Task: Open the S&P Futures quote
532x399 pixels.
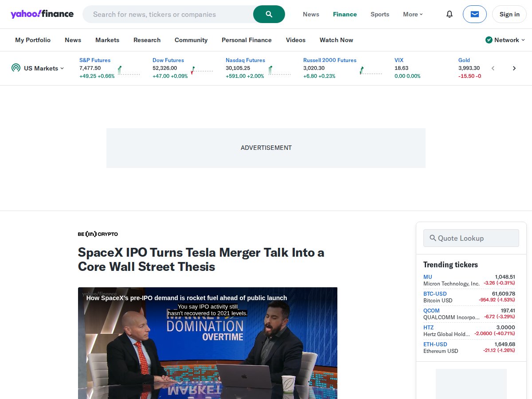Action: tap(95, 60)
